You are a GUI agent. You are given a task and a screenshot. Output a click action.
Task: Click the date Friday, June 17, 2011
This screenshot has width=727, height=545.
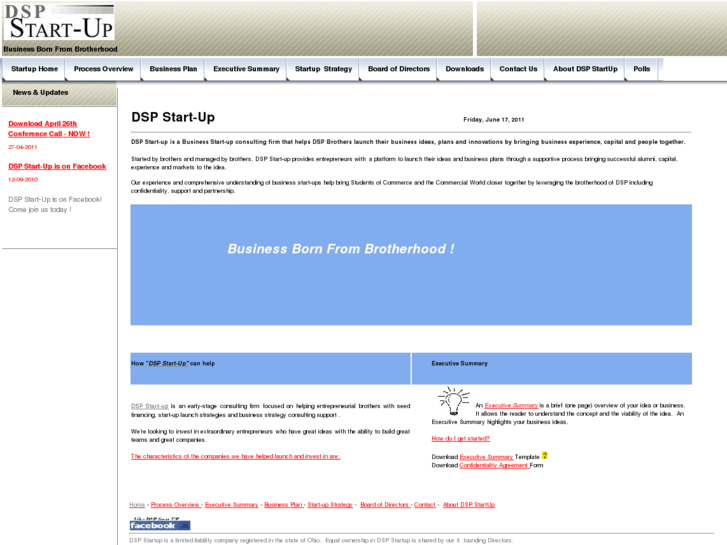point(494,120)
